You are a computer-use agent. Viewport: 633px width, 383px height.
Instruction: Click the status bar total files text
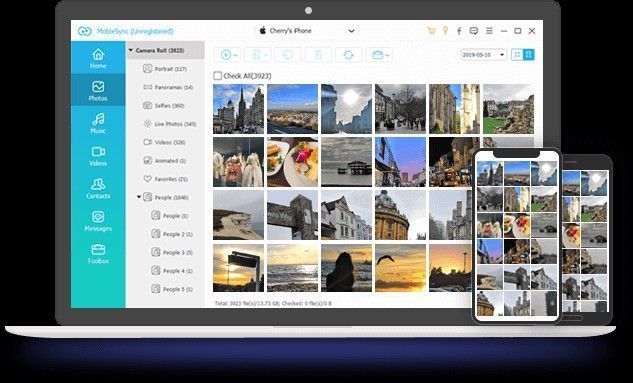[273, 303]
